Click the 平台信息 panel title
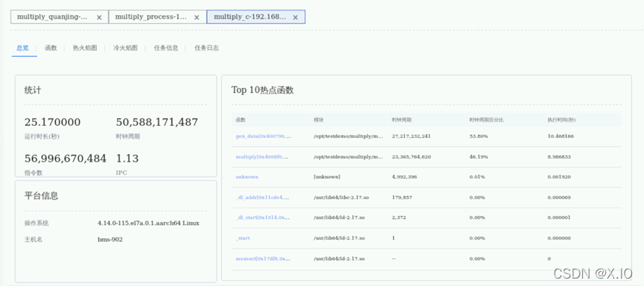The width and height of the screenshot is (644, 286). click(x=41, y=196)
